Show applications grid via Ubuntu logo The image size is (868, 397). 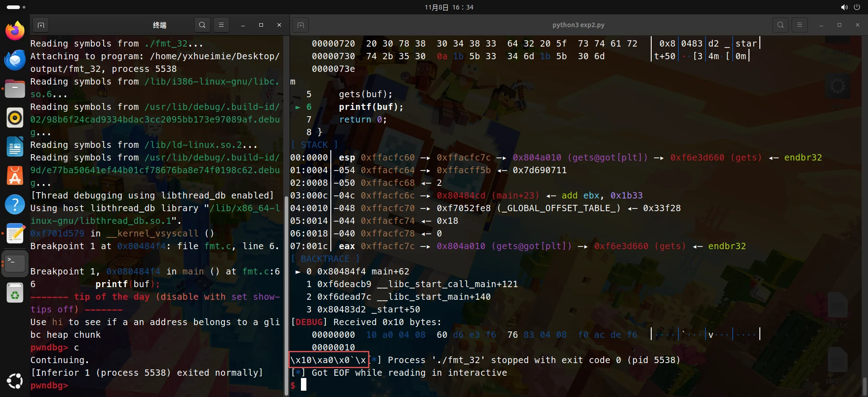(x=15, y=381)
